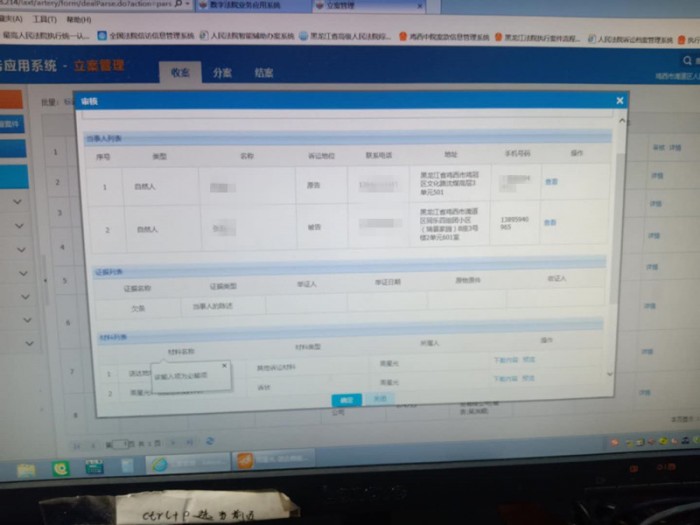Open the green 360 browser taskbar icon
The image size is (700, 525).
coord(61,467)
